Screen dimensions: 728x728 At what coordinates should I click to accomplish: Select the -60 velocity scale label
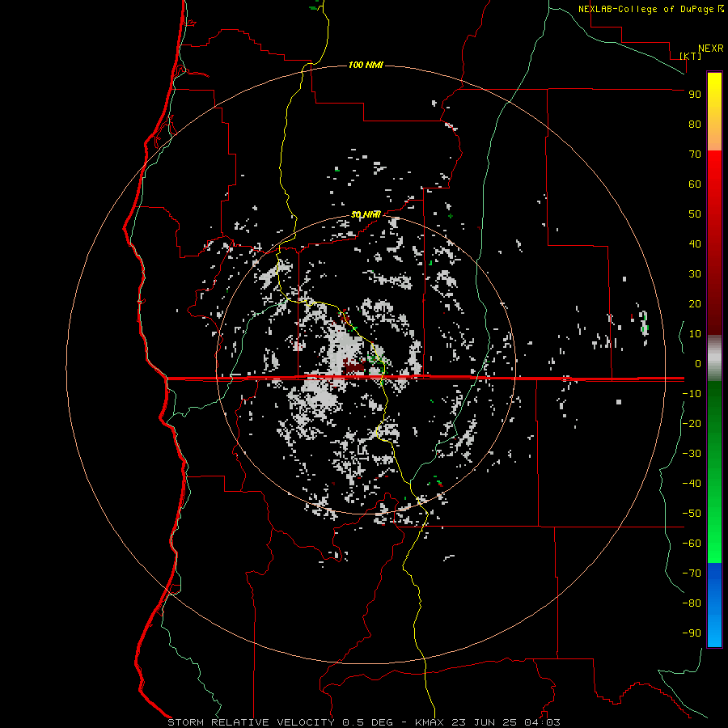point(692,544)
